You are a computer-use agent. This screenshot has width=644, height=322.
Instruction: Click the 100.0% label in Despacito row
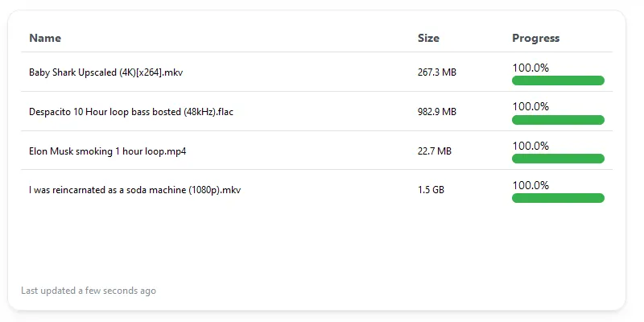(530, 106)
